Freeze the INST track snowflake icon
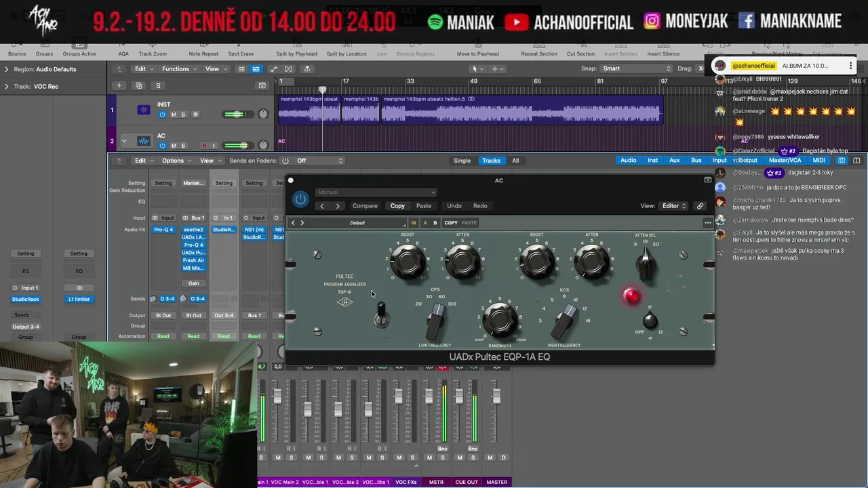Image resolution: width=868 pixels, height=488 pixels. 195,115
